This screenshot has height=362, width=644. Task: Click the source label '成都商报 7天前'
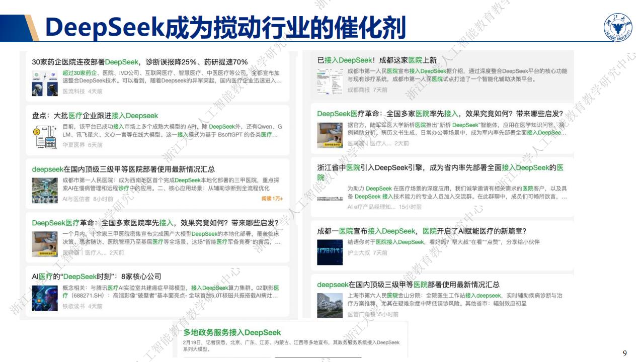click(367, 89)
